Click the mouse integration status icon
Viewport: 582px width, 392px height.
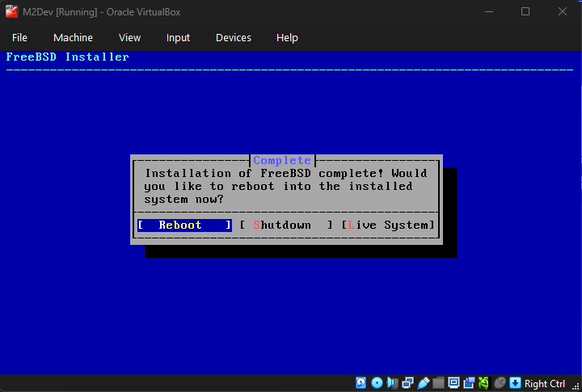point(500,383)
